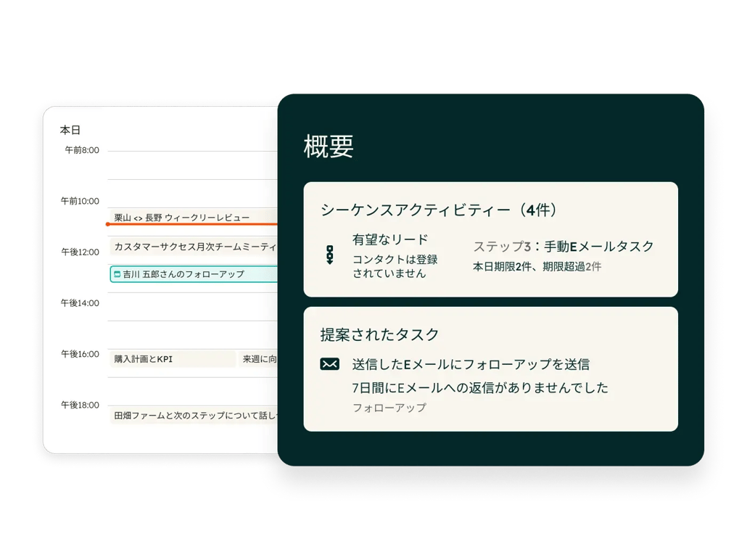This screenshot has width=747, height=560.
Task: Click the envelope icon in 提案されたタスク card
Action: click(330, 364)
